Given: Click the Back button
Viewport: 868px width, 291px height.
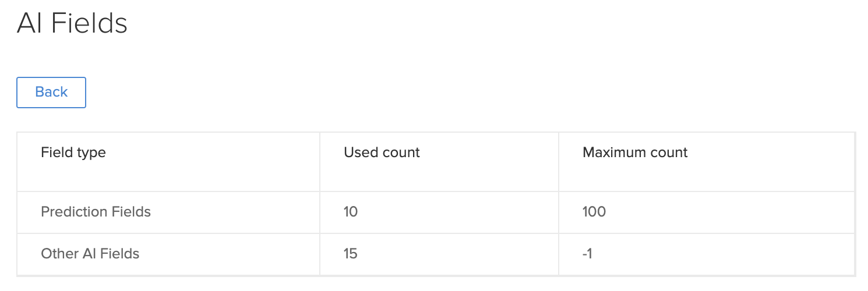Looking at the screenshot, I should click(x=51, y=92).
